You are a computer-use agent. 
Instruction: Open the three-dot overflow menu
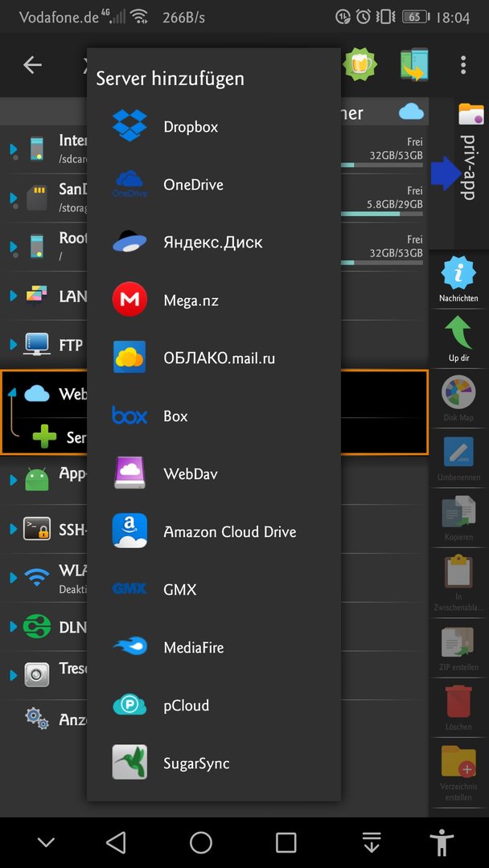463,65
